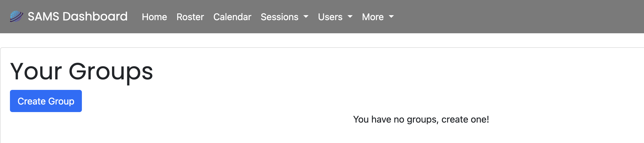
Task: Select the Your Groups heading
Action: coord(82,71)
